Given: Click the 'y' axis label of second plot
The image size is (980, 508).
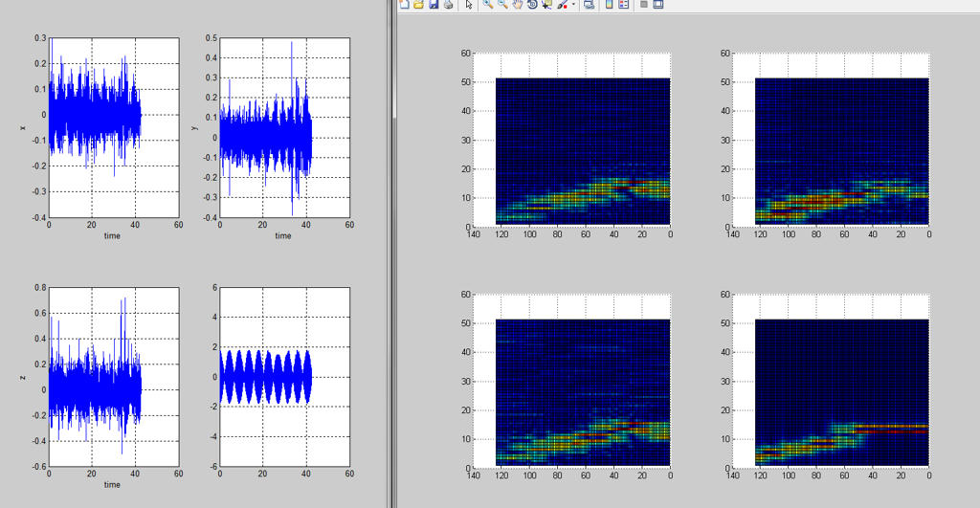Looking at the screenshot, I should click(x=194, y=128).
